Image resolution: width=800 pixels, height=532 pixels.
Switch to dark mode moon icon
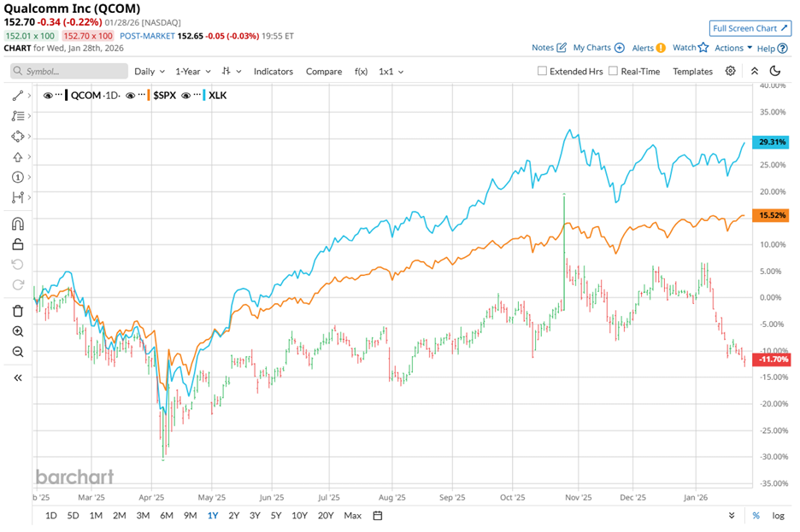point(775,72)
